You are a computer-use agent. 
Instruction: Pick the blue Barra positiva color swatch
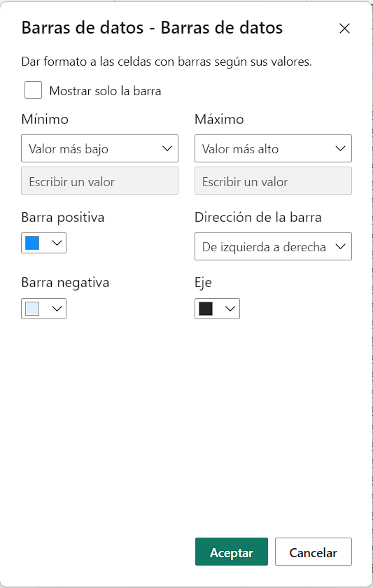(x=32, y=243)
